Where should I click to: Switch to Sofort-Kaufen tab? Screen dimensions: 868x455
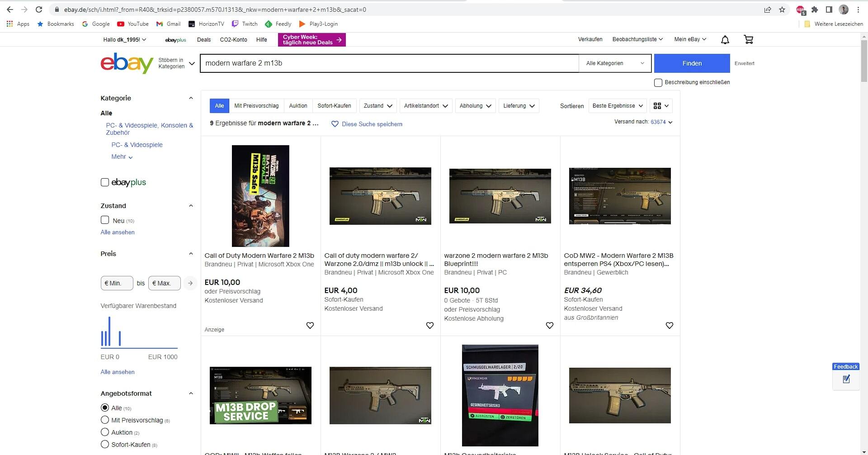coord(334,106)
